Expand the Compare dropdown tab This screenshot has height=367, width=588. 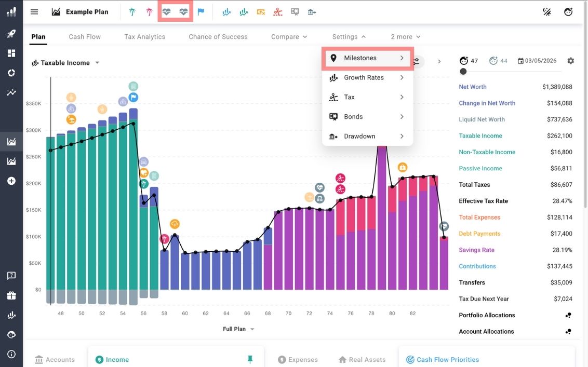point(289,37)
